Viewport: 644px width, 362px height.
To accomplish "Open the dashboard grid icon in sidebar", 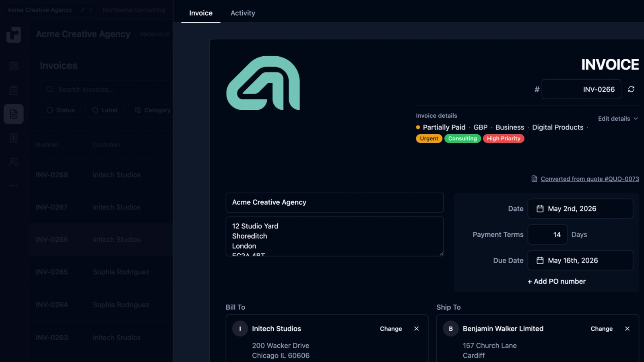I will 14,66.
